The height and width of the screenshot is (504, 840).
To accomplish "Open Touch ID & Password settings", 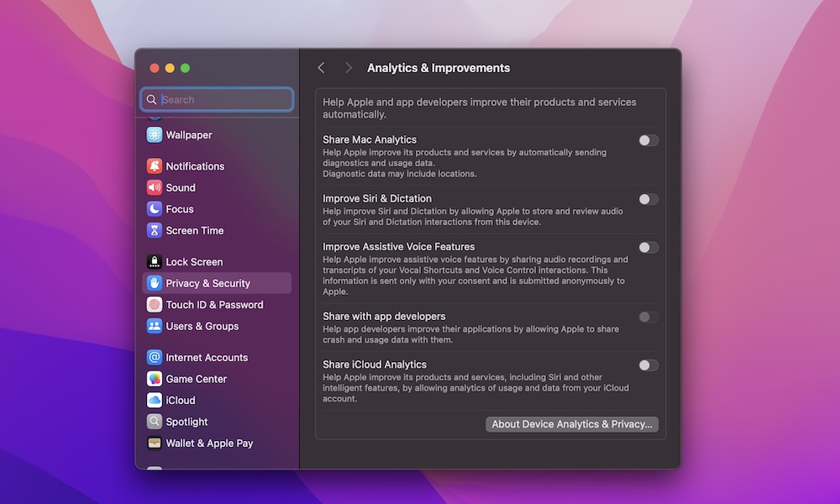I will [214, 305].
